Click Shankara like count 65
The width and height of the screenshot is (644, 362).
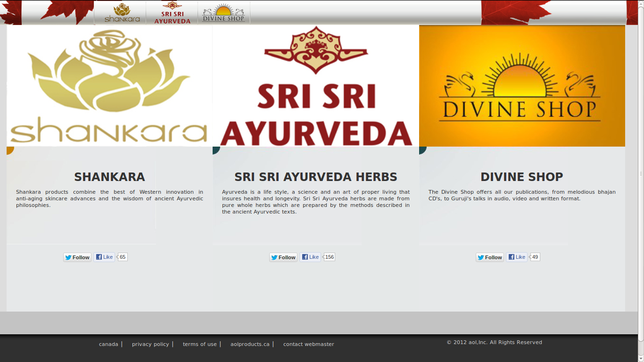click(x=123, y=257)
